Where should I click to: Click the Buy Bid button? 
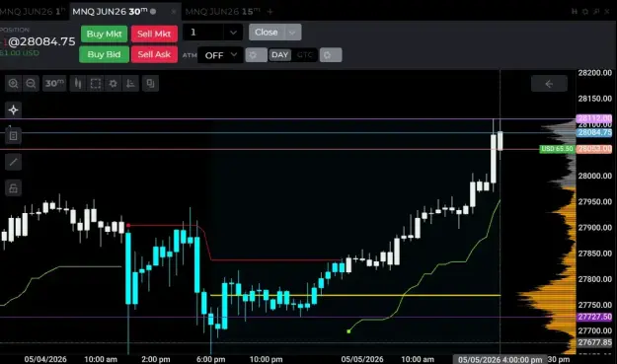[105, 54]
